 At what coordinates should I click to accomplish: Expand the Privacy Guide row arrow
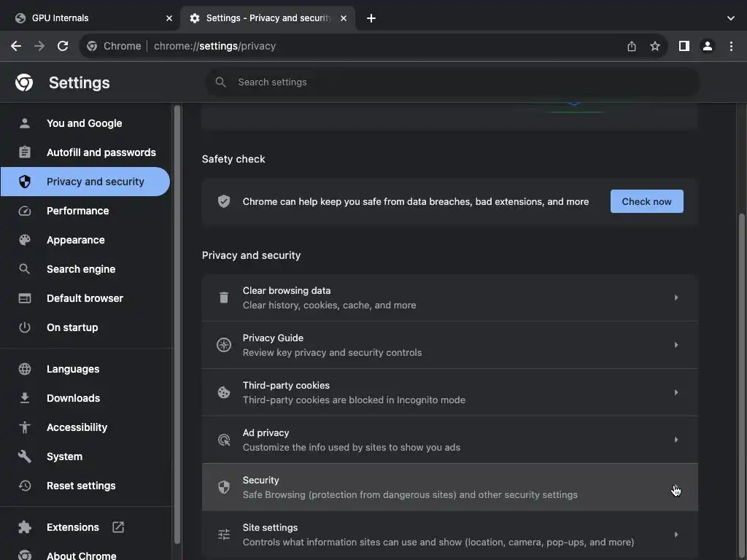676,345
